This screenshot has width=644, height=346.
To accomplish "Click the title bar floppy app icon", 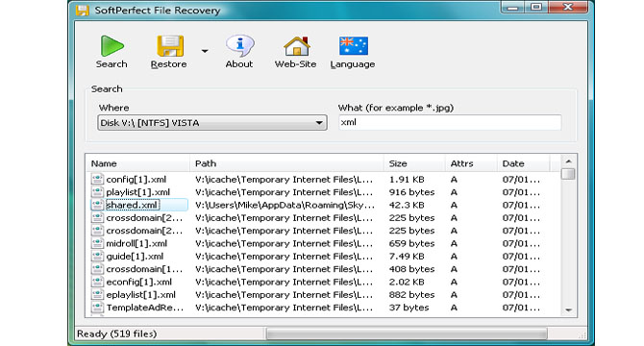I will click(82, 10).
